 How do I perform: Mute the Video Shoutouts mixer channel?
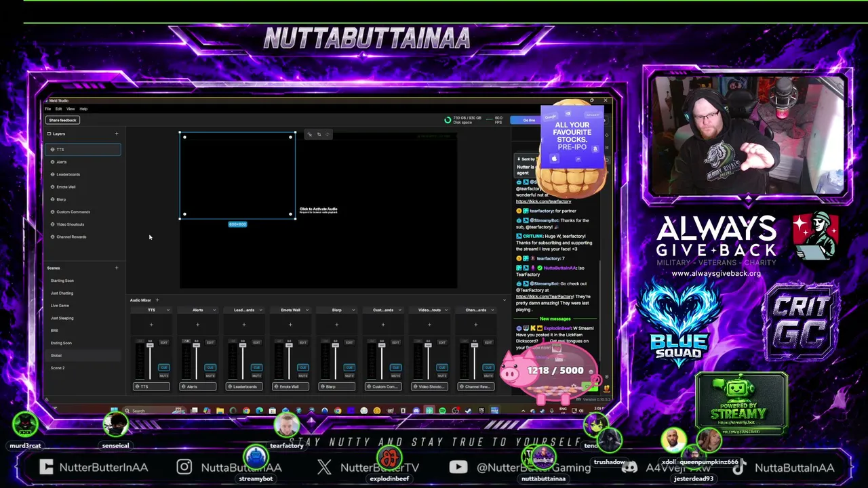(x=441, y=375)
